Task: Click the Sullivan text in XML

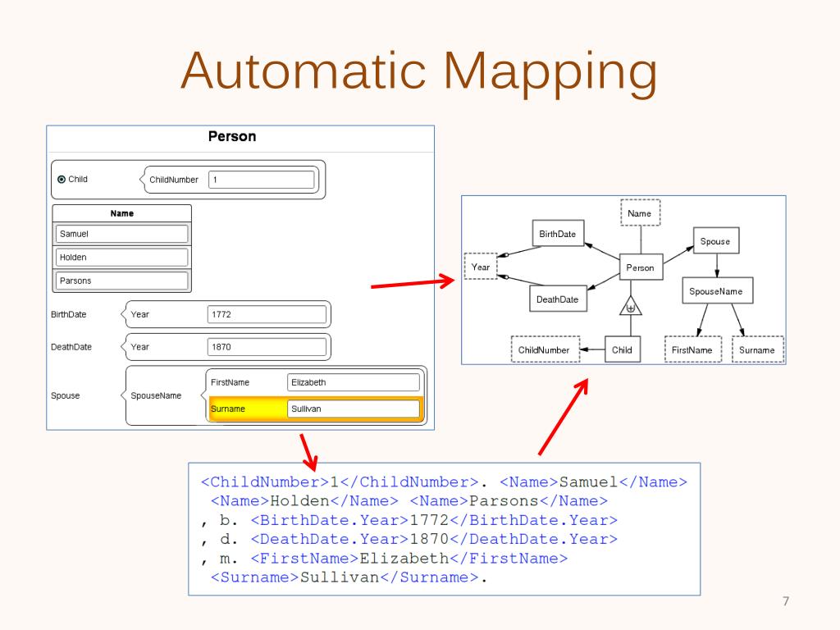Action: (x=340, y=577)
